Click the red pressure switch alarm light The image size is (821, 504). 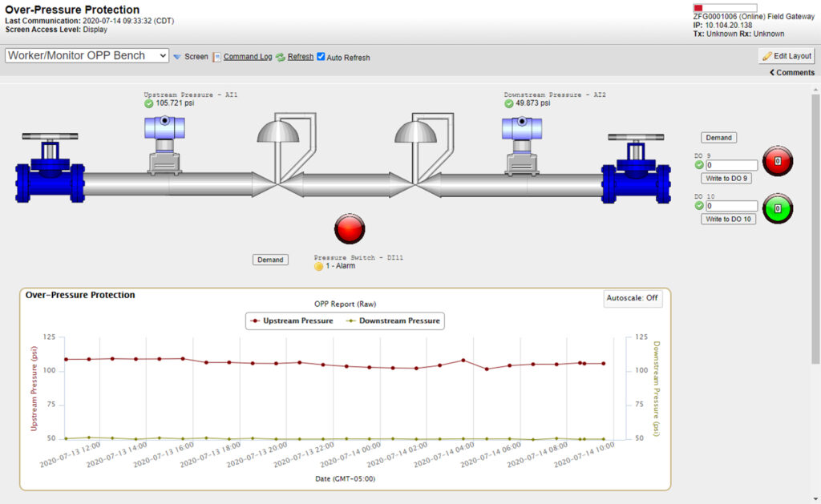[x=350, y=228]
